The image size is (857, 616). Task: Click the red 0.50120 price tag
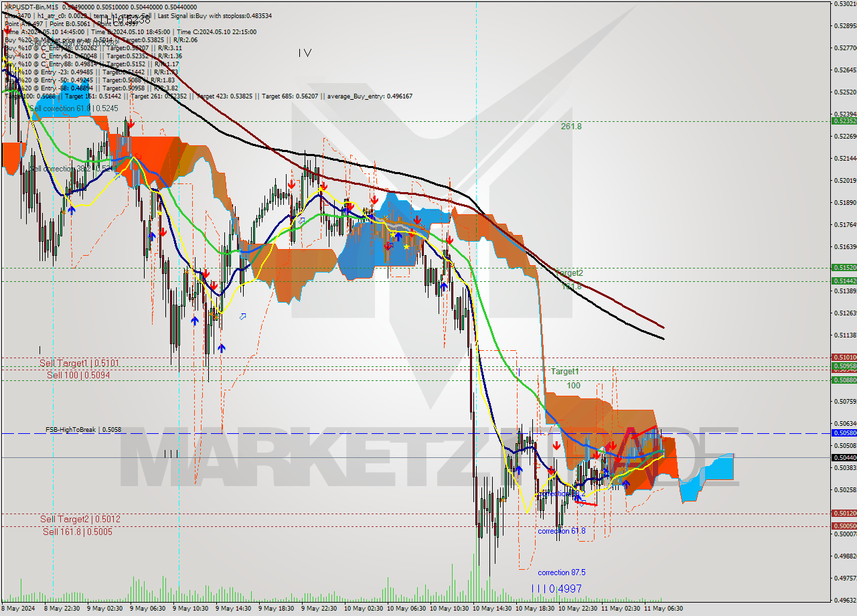pyautogui.click(x=844, y=514)
